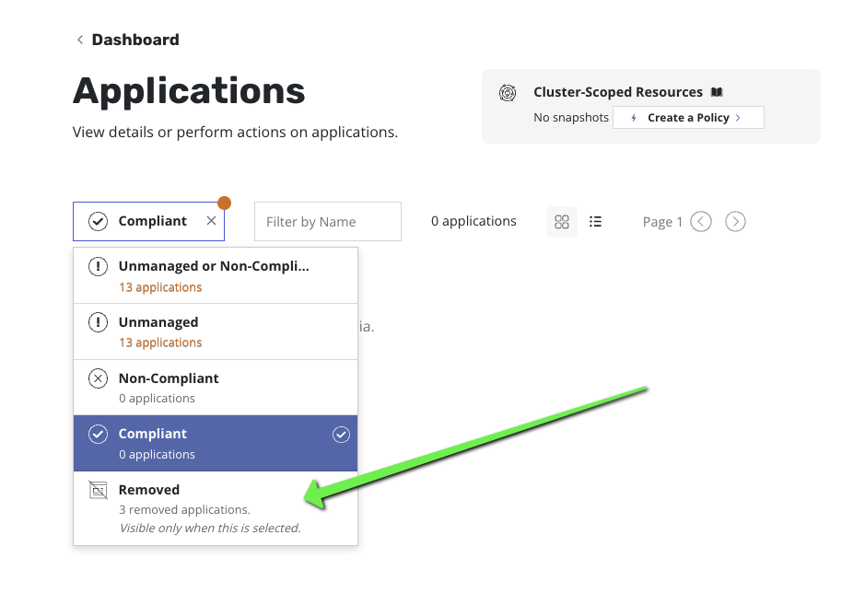Collapse the Compliant status filter dropdown
Image resolution: width=853 pixels, height=616 pixels.
click(x=140, y=221)
